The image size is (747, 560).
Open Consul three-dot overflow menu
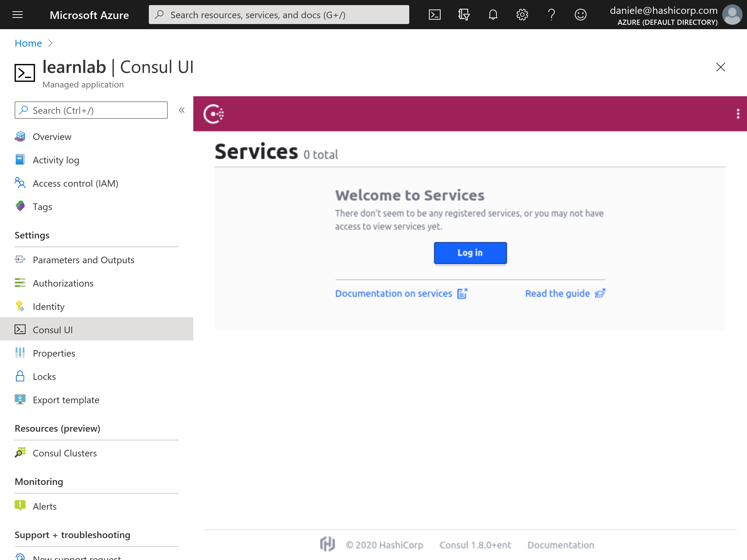point(738,114)
